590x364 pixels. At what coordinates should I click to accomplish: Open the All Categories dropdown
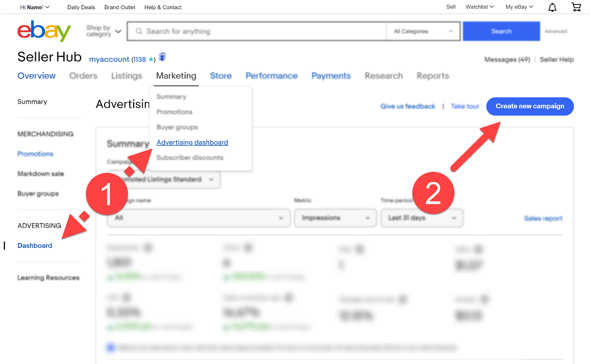[x=423, y=31]
